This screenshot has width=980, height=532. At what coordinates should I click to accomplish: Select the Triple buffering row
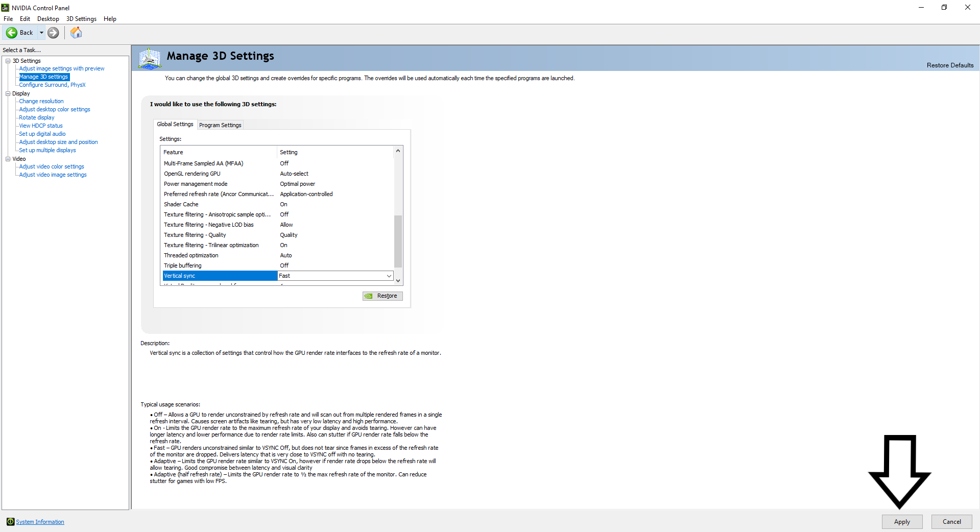pyautogui.click(x=278, y=265)
